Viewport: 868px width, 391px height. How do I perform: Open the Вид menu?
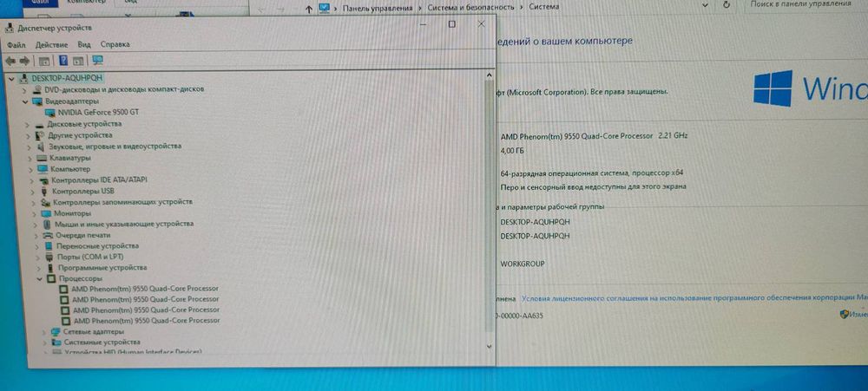coord(84,45)
